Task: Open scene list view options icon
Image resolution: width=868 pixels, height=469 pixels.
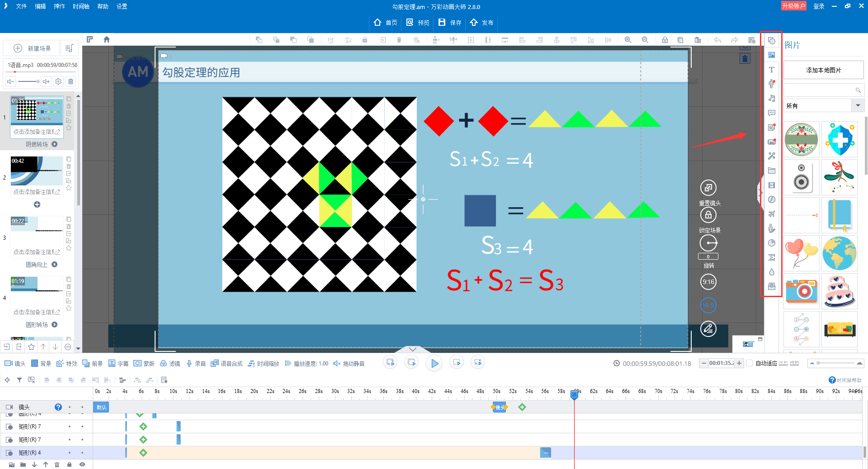Action: (69, 48)
